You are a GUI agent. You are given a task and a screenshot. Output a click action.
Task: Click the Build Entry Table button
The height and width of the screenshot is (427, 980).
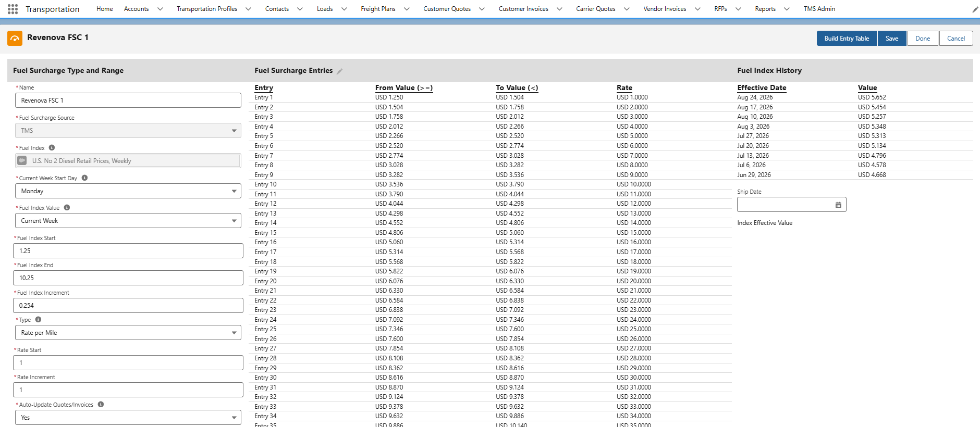pyautogui.click(x=847, y=39)
